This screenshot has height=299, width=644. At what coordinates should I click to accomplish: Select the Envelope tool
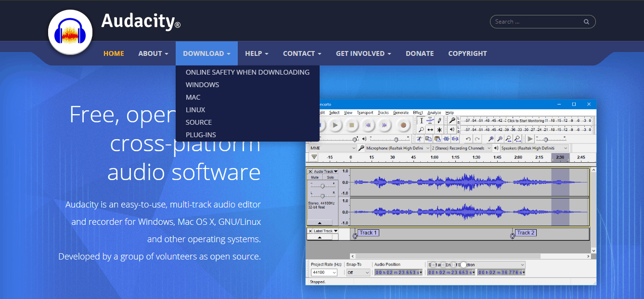point(430,120)
